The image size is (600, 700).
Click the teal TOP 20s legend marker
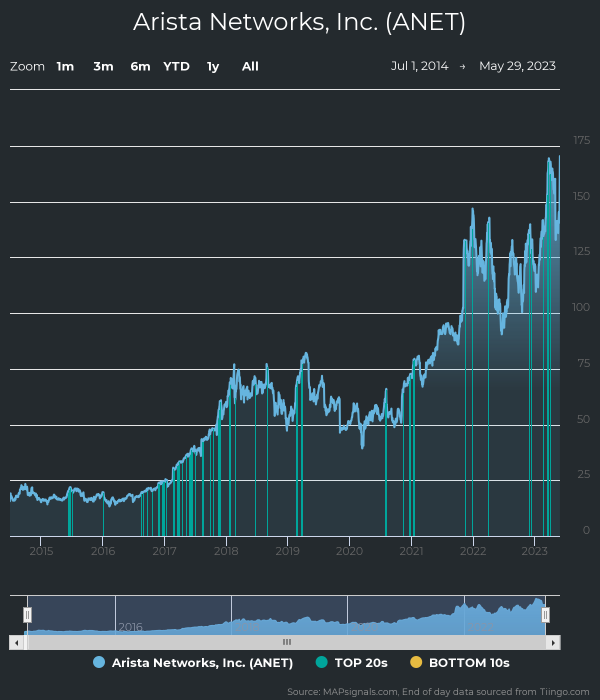pos(322,662)
